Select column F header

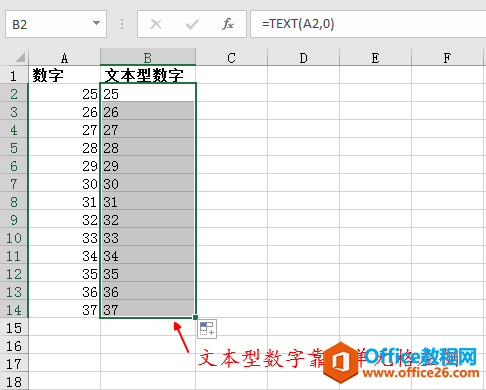point(447,57)
